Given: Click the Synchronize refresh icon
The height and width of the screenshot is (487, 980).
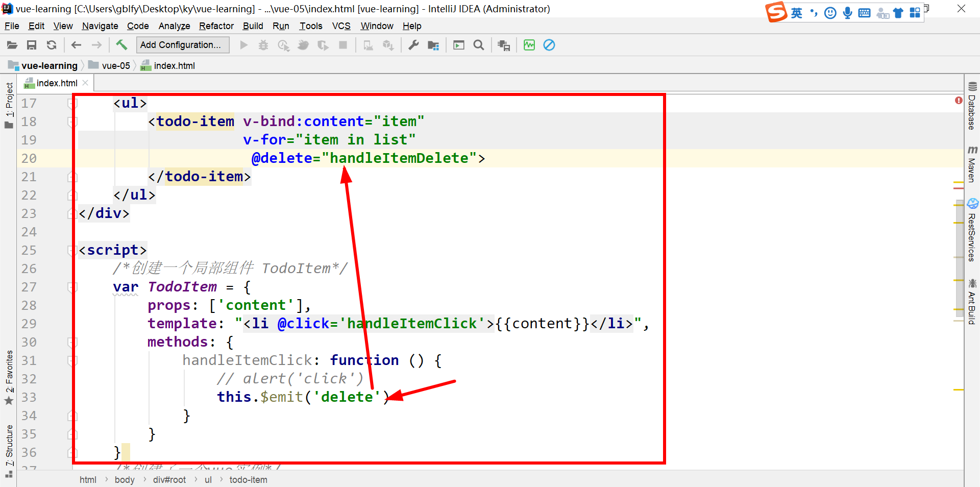Looking at the screenshot, I should click(x=52, y=45).
